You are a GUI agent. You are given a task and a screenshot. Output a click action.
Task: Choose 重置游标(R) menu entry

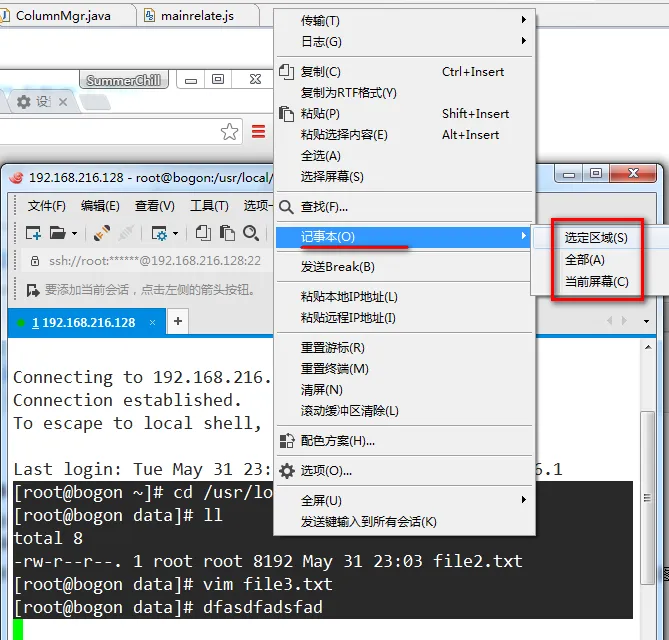click(404, 348)
